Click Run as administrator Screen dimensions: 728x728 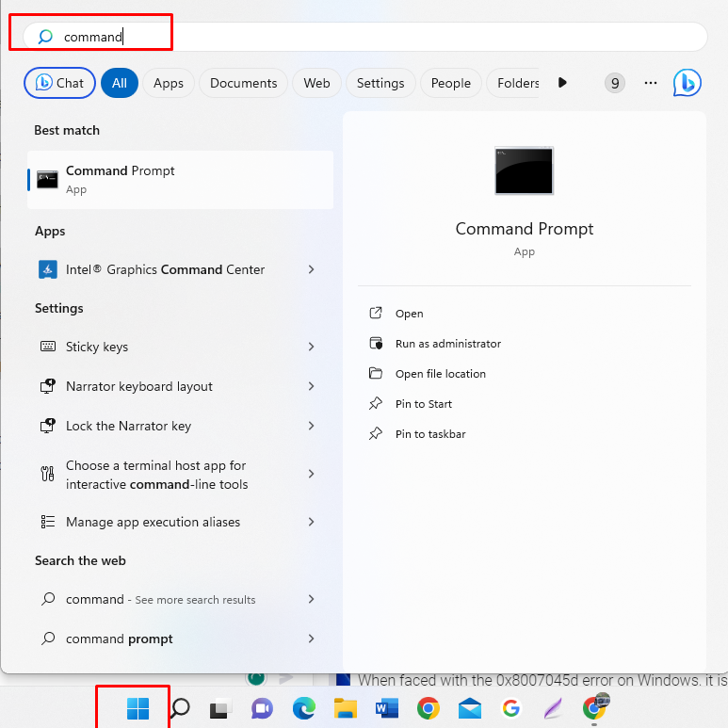click(x=448, y=344)
